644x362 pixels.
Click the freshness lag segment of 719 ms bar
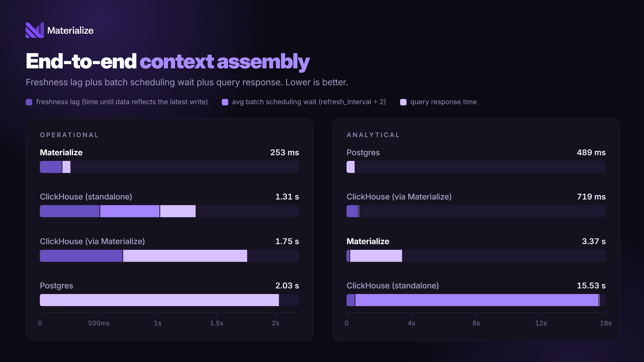click(352, 211)
